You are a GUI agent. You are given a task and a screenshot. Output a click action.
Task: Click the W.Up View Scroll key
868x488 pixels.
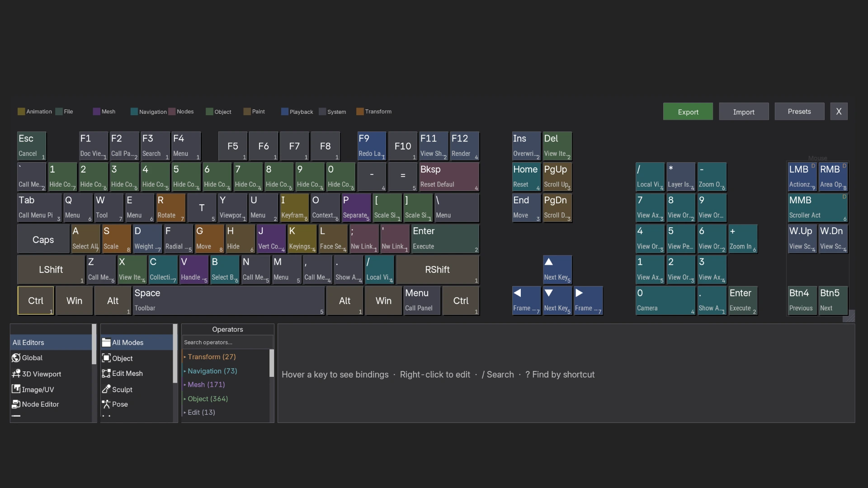tap(802, 239)
